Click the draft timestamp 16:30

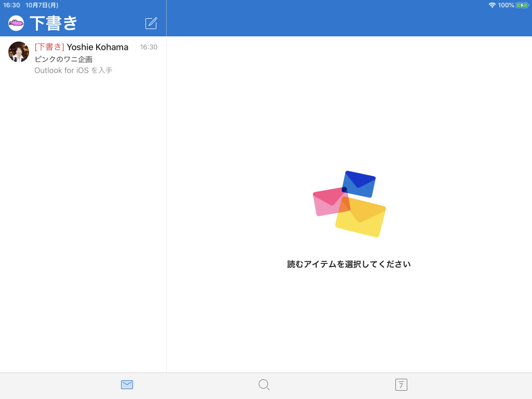[149, 47]
